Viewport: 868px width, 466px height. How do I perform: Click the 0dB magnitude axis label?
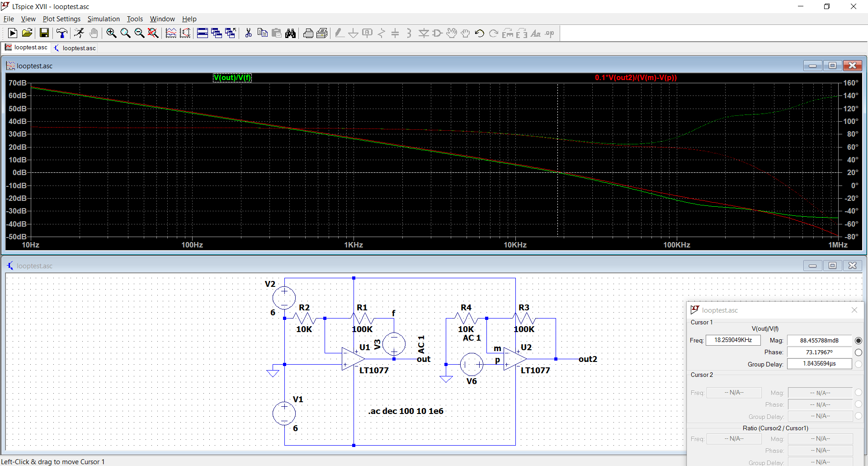point(20,172)
